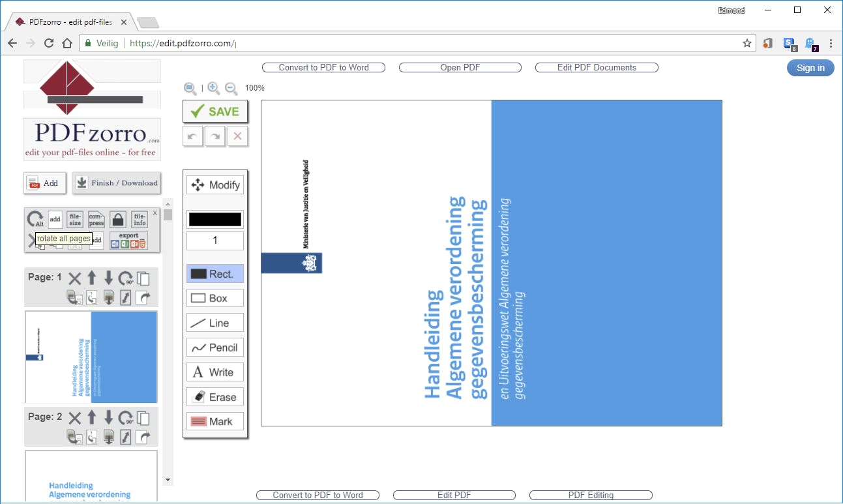
Task: Delete Page 1 with the X icon
Action: tap(75, 279)
